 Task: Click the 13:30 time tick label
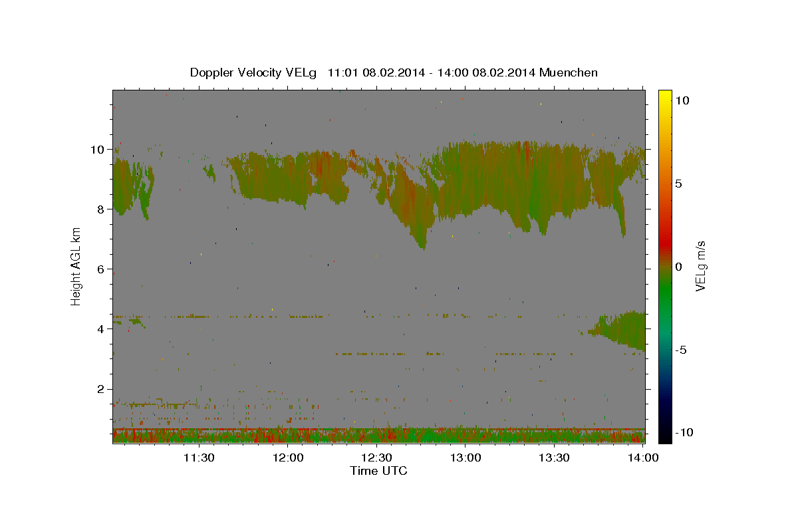554,458
